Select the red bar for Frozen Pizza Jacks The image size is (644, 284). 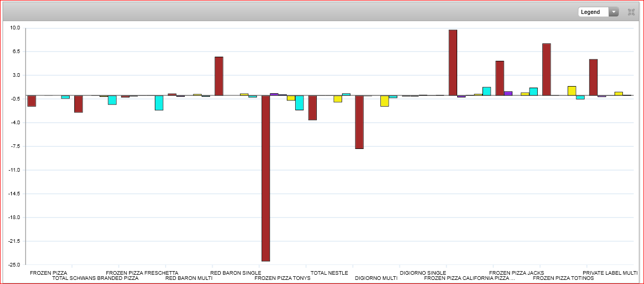(x=500, y=78)
